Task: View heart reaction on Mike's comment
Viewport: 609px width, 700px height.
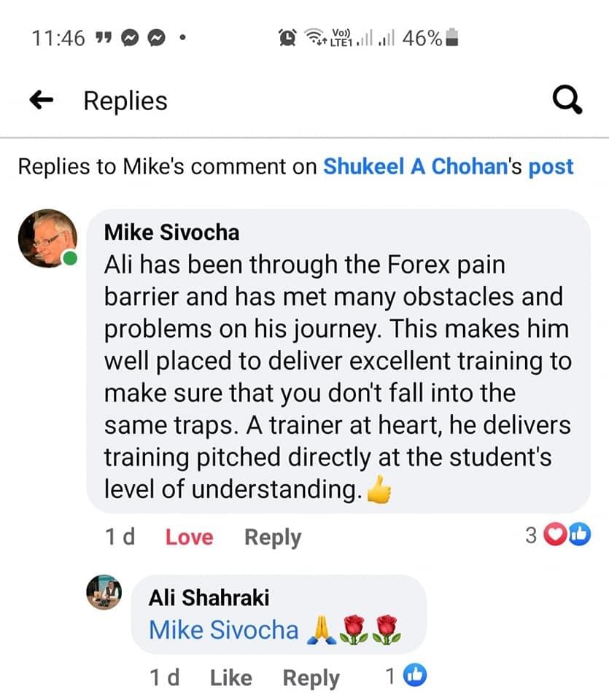Action: pos(555,534)
